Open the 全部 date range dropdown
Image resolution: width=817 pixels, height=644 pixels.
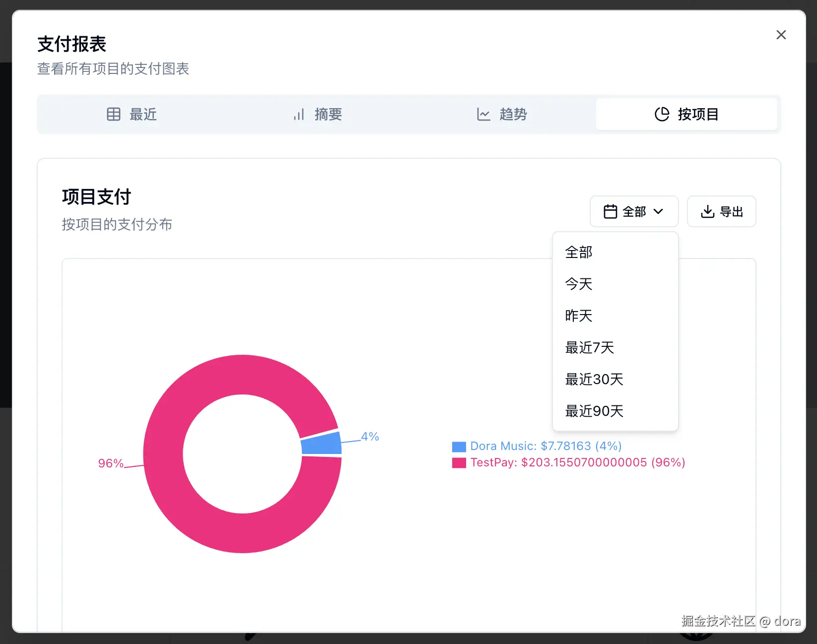pyautogui.click(x=634, y=211)
